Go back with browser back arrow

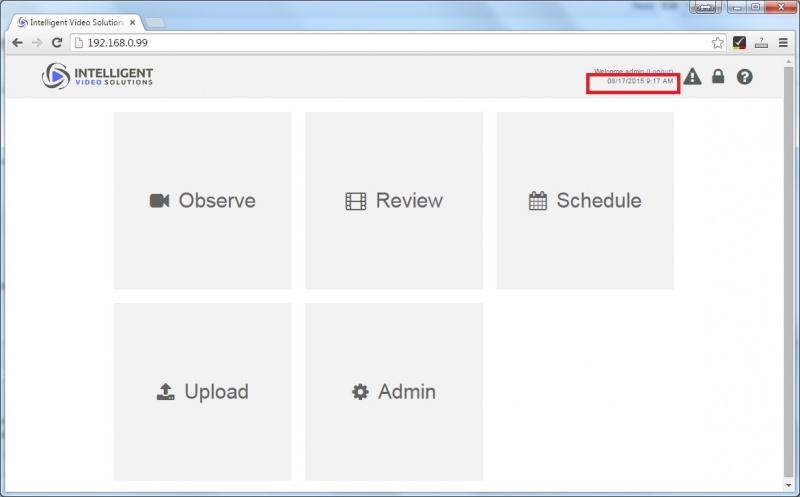[x=17, y=43]
